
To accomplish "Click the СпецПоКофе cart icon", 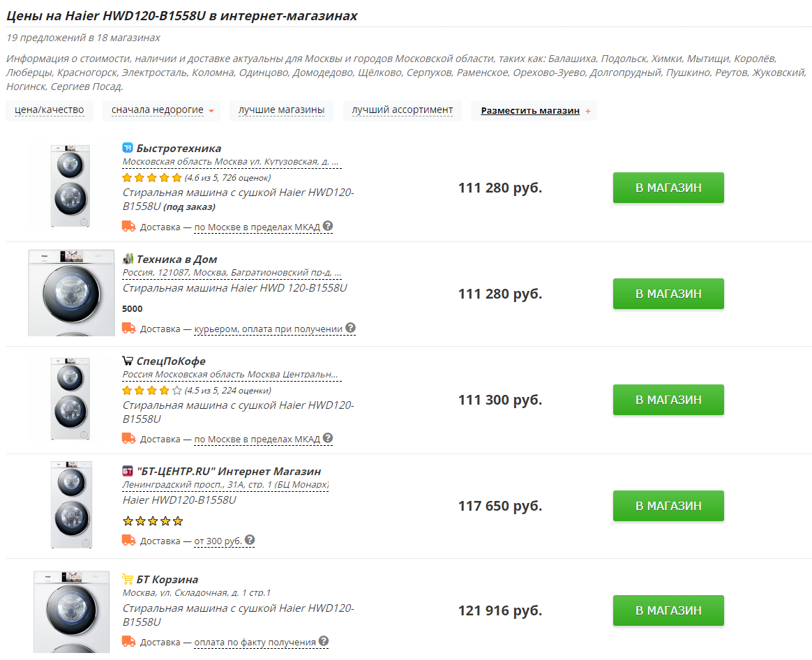I will click(x=128, y=361).
